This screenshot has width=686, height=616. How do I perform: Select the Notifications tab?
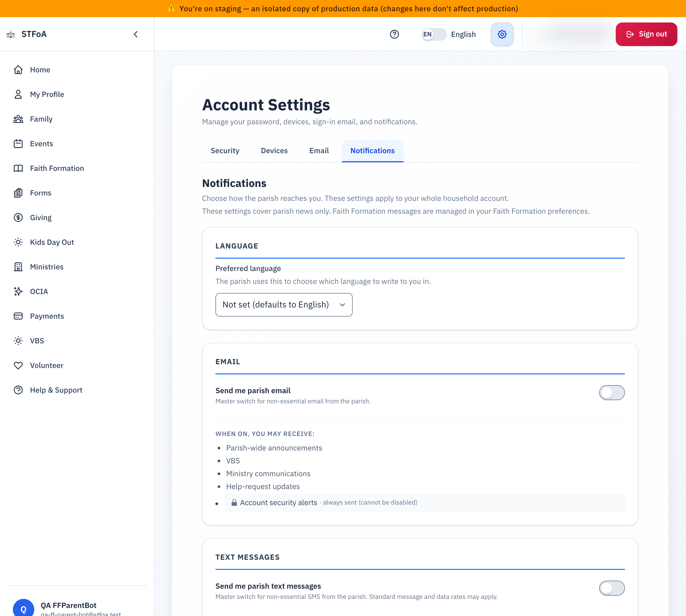[x=372, y=151]
